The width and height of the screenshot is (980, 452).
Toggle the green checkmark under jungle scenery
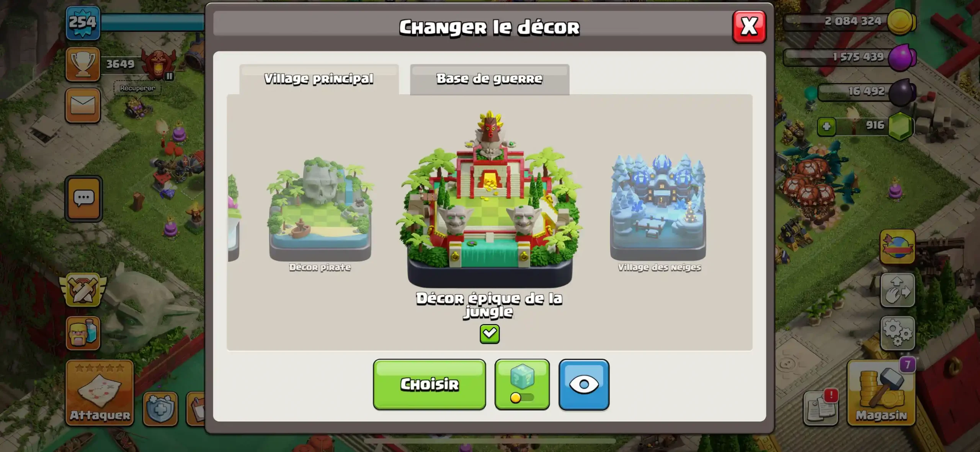click(490, 334)
